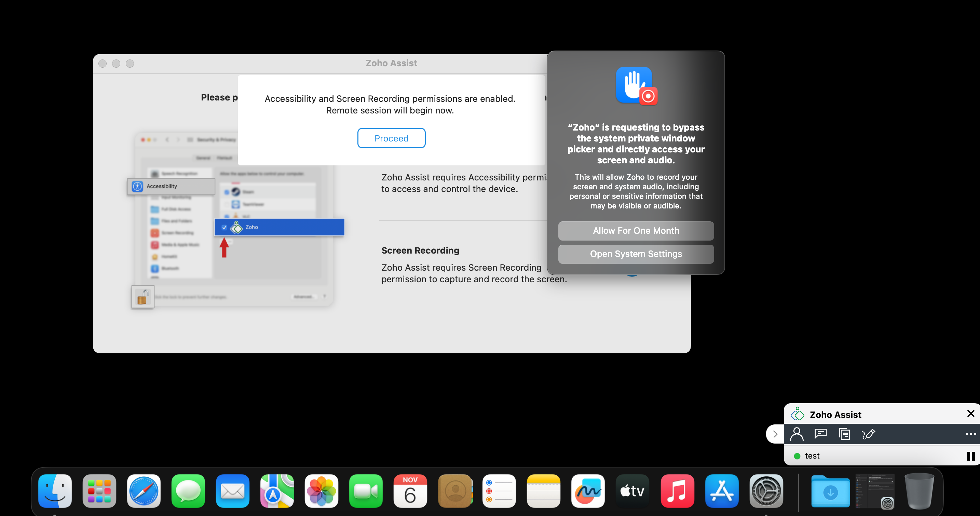
Task: Click the Proceed button
Action: 391,138
